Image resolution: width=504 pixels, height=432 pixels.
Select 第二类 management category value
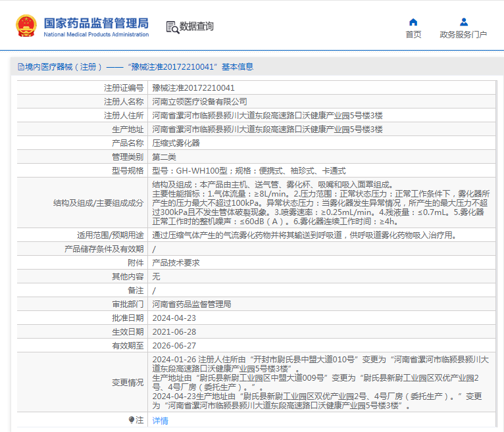[x=164, y=157]
